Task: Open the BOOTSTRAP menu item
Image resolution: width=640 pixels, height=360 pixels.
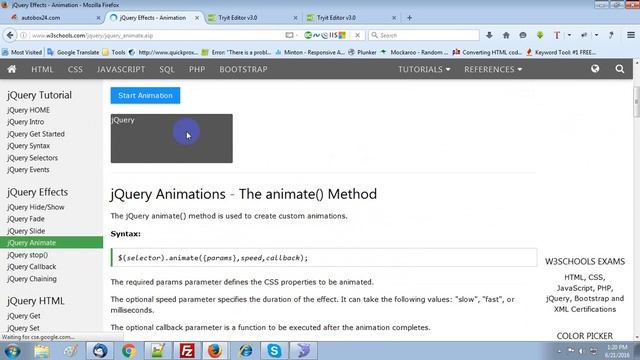Action: [x=243, y=69]
